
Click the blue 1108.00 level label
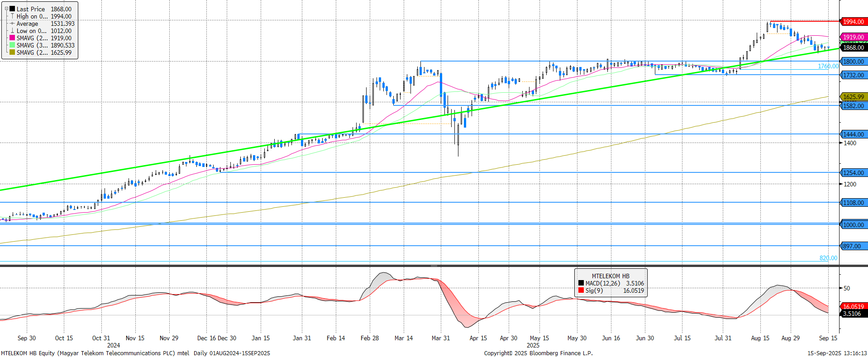coord(854,203)
